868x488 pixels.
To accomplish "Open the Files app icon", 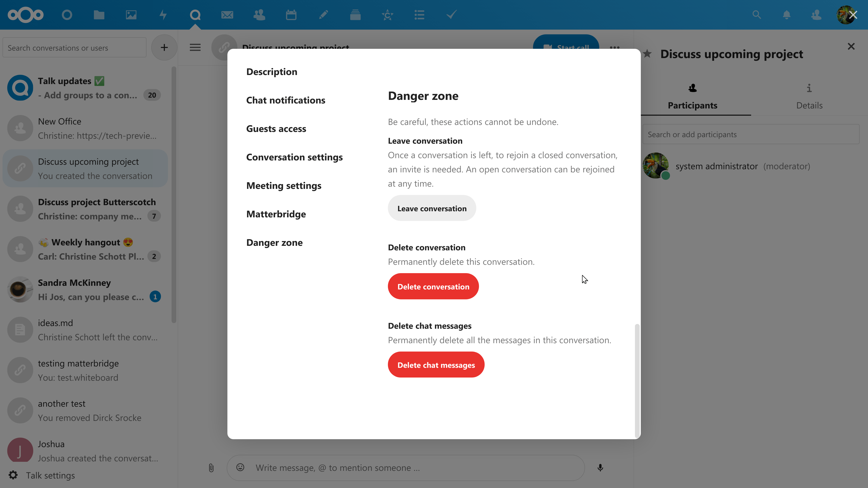I will click(x=99, y=15).
